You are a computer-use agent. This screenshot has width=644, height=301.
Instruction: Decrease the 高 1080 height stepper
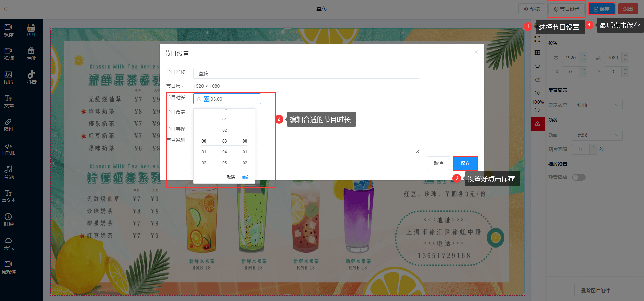coord(625,60)
